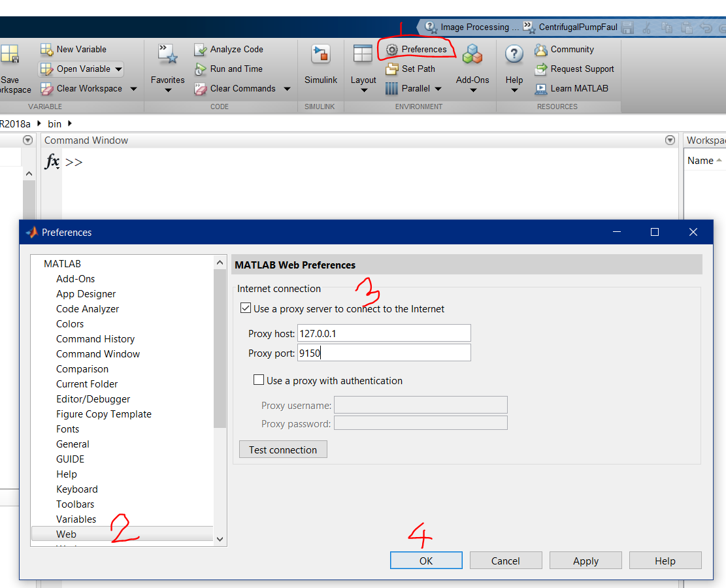Click the Proxy port field
726x588 pixels.
click(x=384, y=353)
